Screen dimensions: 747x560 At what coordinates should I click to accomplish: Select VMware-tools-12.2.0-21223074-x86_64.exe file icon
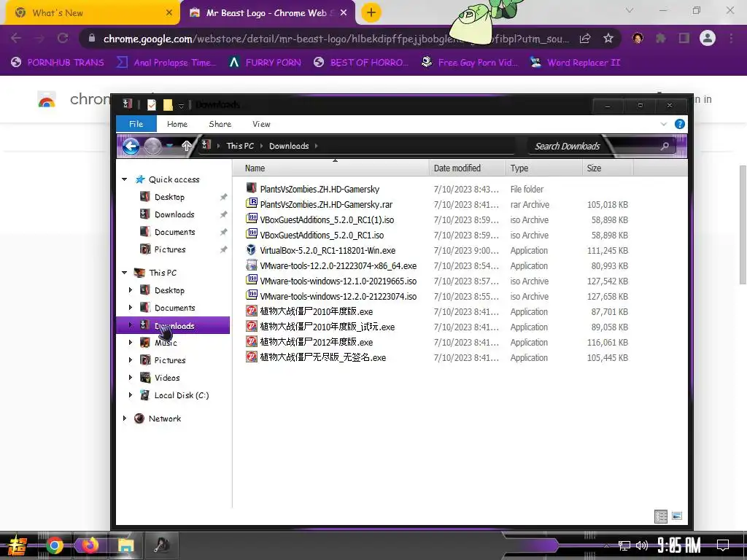pyautogui.click(x=251, y=265)
